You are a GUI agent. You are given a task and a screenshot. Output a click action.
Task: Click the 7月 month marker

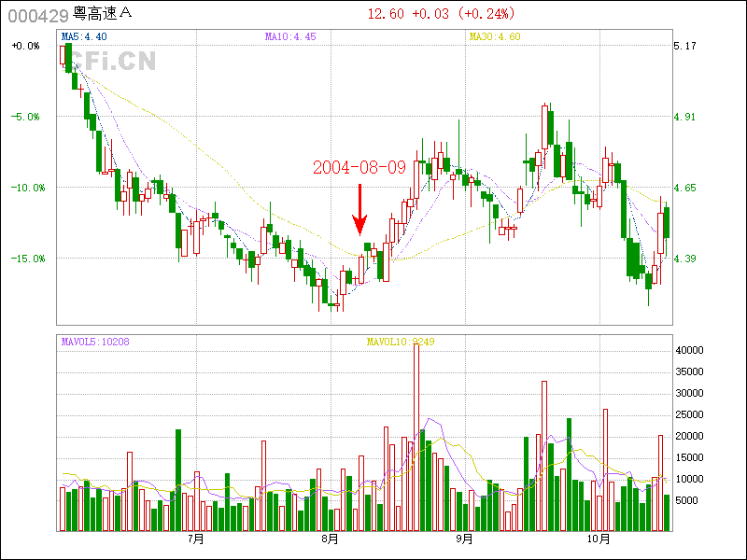tap(195, 539)
